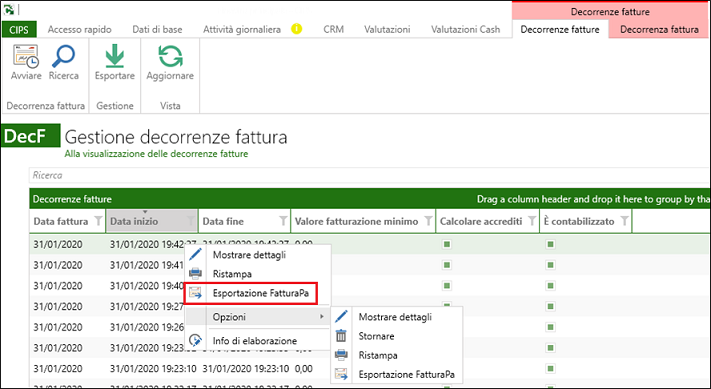Click printer icon in the Opzioni submenu
This screenshot has width=711, height=389.
tap(341, 355)
